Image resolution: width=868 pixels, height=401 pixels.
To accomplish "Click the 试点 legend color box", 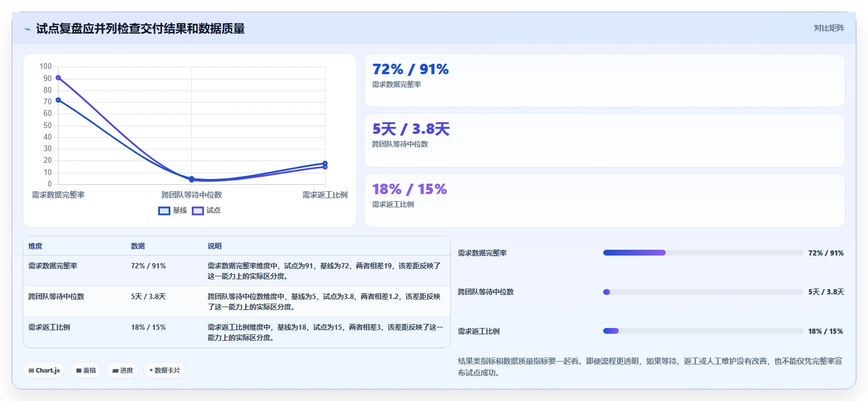I will pyautogui.click(x=198, y=210).
